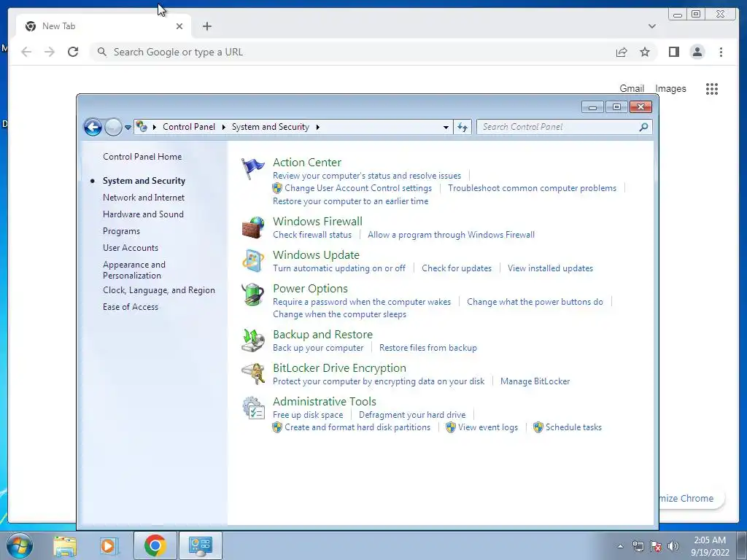
Task: Open the BitLocker keys icon
Action: [x=253, y=374]
